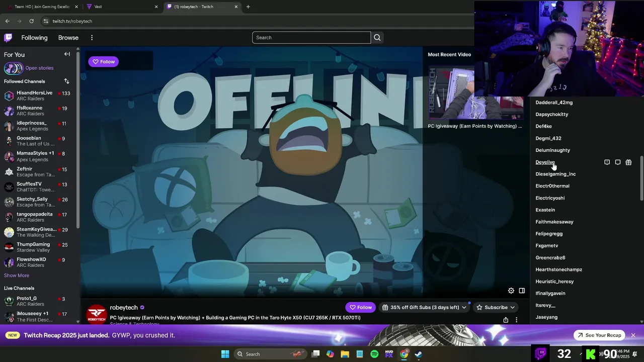Open the more options menu beside Browse
This screenshot has height=362, width=644.
pyautogui.click(x=92, y=38)
